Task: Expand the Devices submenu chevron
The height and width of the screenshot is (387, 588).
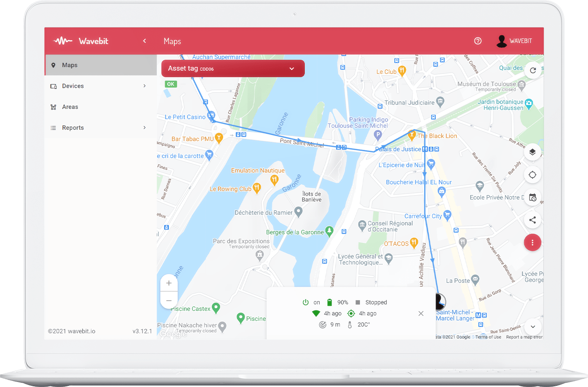Action: (144, 86)
